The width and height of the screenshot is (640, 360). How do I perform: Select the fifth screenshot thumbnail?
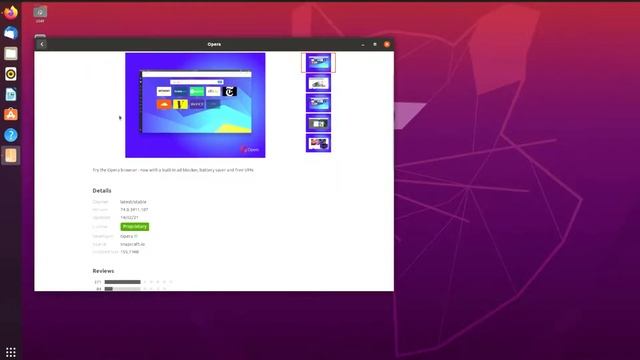318,143
